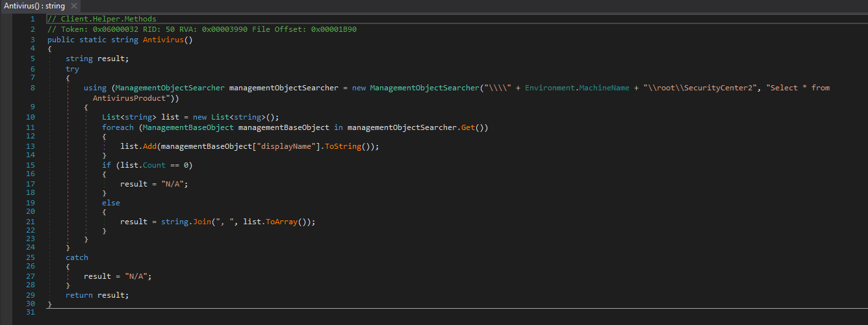Close the Antivirus() : string tab

(74, 6)
